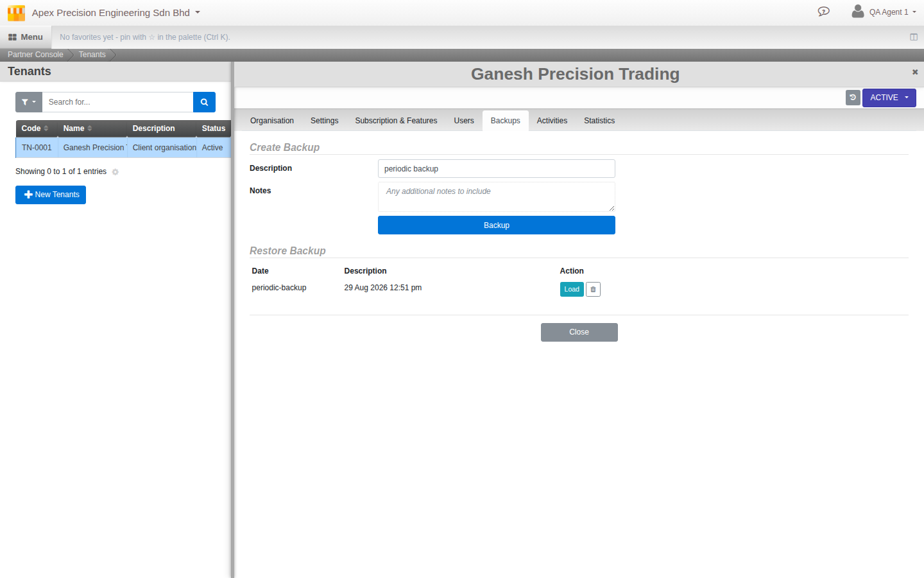The width and height of the screenshot is (924, 578).
Task: Go to Partner Console breadcrumb
Action: [x=35, y=55]
